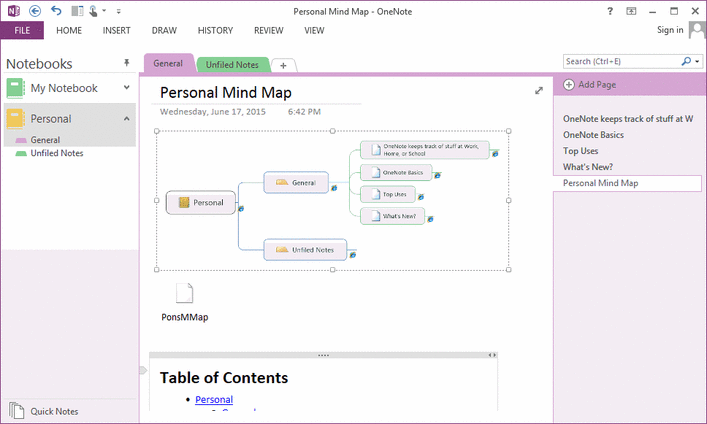Open the Help question mark icon
707x424 pixels.
pos(610,11)
